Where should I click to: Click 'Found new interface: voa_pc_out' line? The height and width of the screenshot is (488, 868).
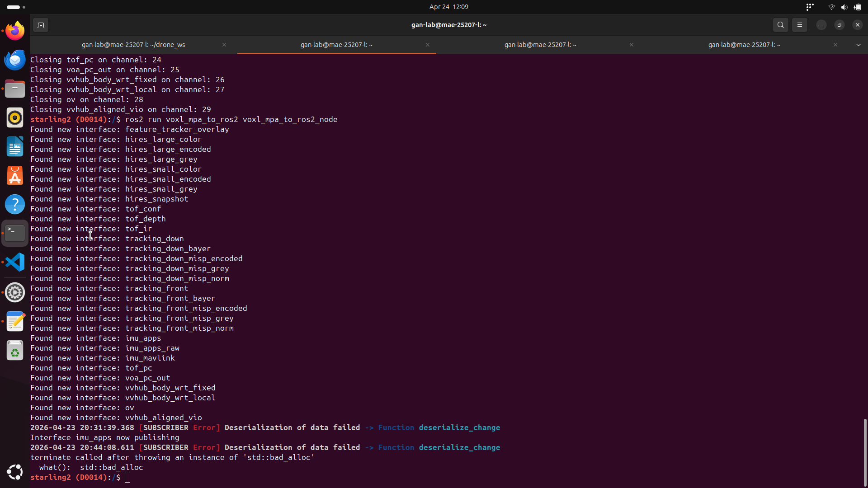100,378
